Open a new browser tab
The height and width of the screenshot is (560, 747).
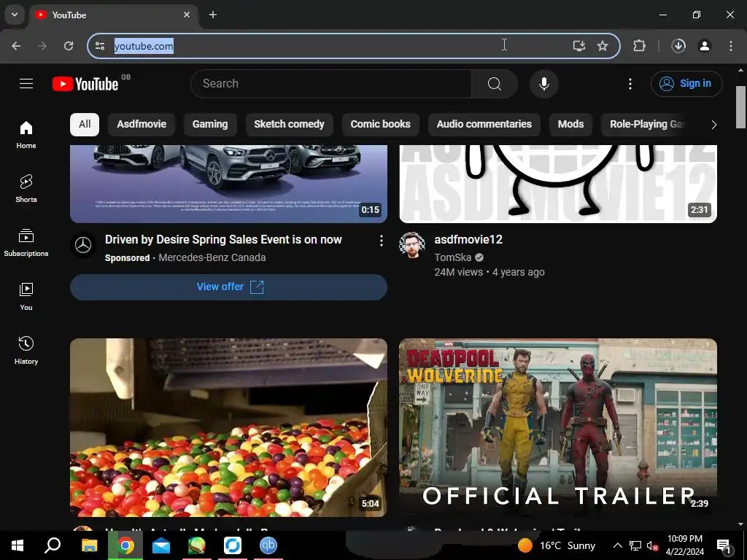coord(213,15)
